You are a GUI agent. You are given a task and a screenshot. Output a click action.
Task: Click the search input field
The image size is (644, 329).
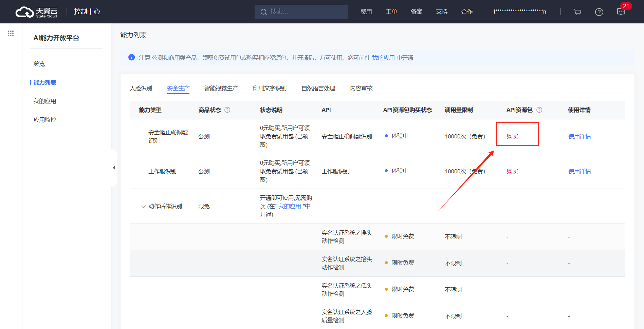[x=301, y=12]
